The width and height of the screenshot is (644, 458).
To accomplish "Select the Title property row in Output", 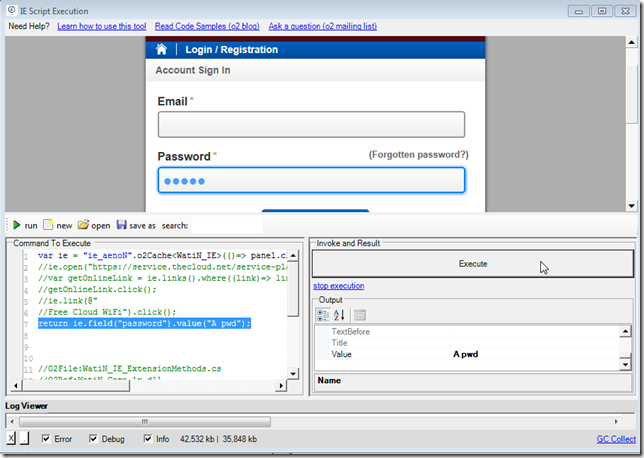I will (467, 343).
